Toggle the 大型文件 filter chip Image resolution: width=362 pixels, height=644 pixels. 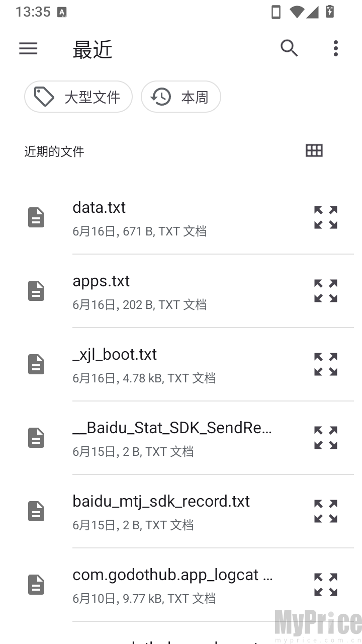[x=78, y=97]
